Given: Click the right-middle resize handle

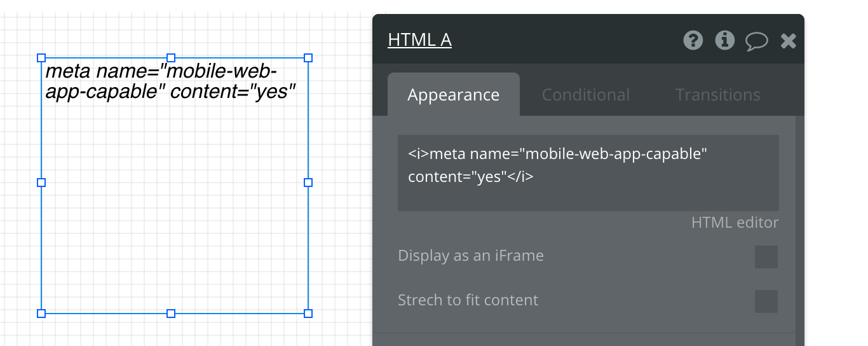Looking at the screenshot, I should pyautogui.click(x=308, y=183).
